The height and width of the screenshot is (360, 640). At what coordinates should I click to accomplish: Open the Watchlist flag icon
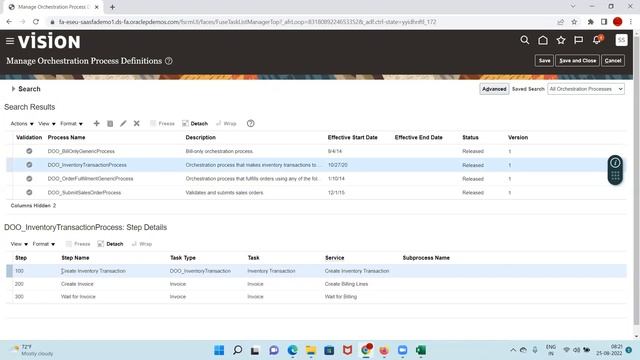pyautogui.click(x=578, y=40)
